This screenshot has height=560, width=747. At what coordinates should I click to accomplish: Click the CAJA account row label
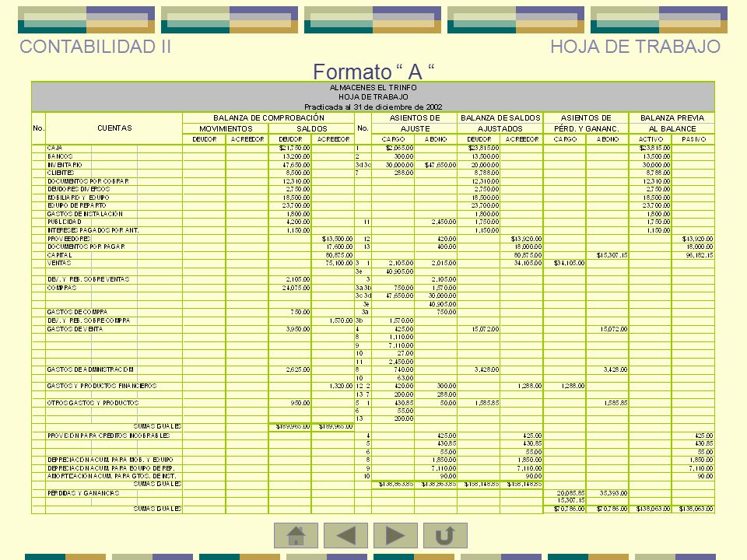pos(54,148)
